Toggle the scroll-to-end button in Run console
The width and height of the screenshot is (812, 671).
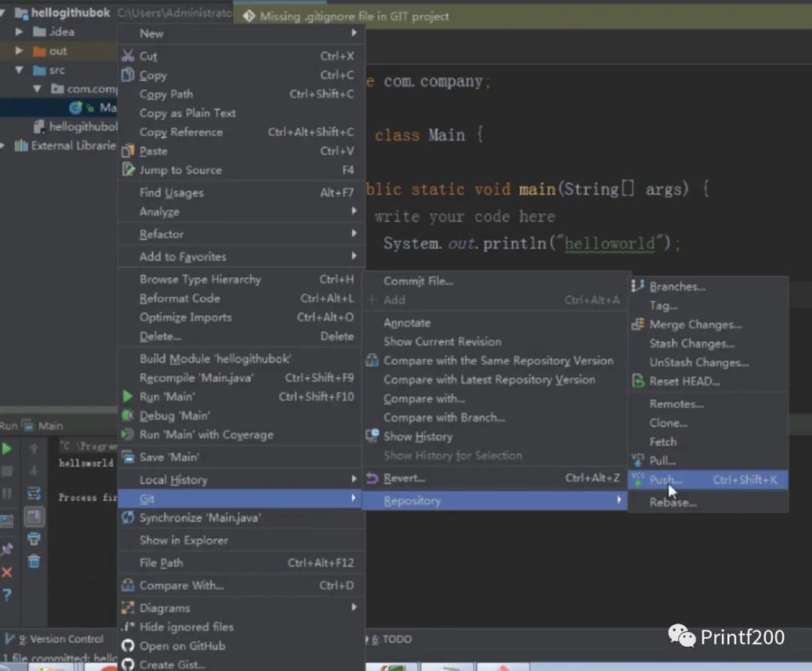[34, 517]
